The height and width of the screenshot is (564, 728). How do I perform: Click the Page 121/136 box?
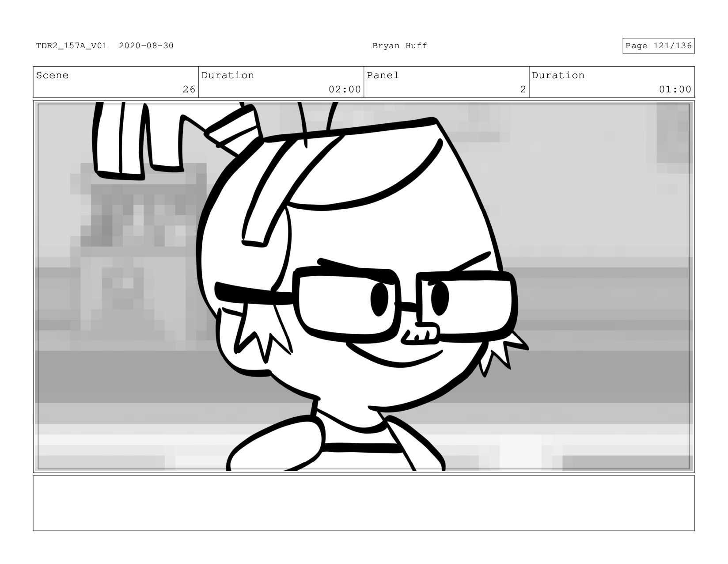click(x=658, y=46)
